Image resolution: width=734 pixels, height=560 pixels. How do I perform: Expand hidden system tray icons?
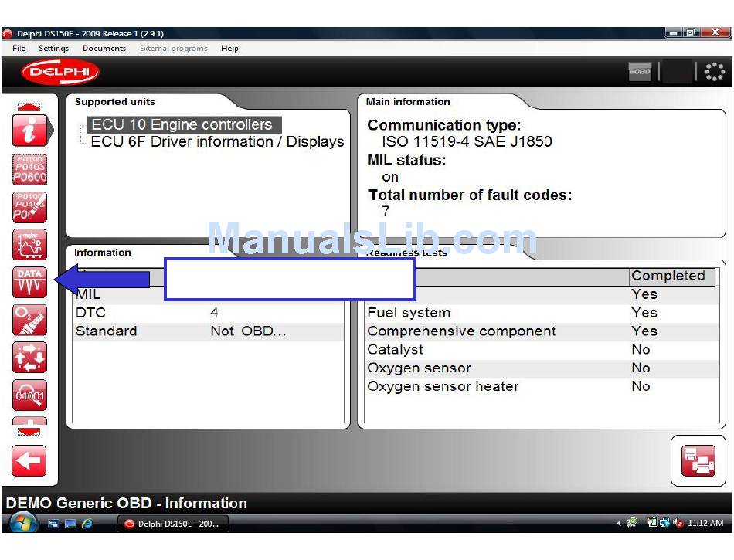pyautogui.click(x=619, y=523)
